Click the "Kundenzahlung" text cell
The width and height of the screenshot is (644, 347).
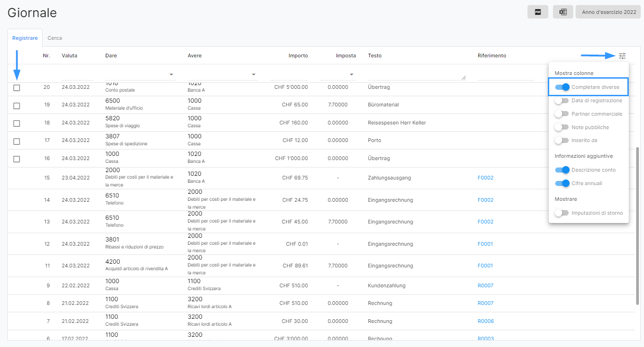[386, 285]
